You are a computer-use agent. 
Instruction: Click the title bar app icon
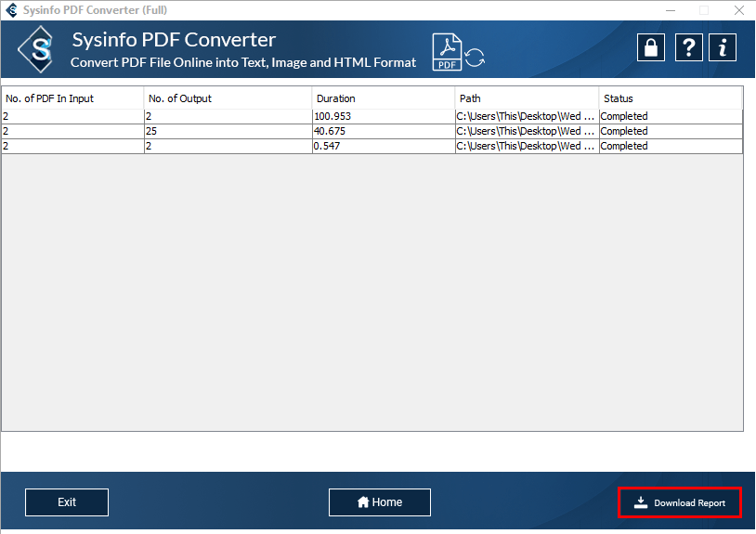(x=11, y=10)
